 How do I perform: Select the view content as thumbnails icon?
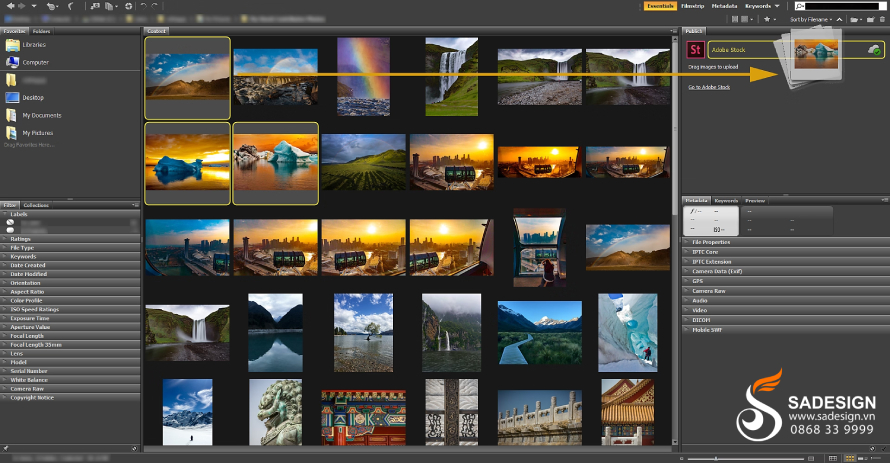point(850,458)
